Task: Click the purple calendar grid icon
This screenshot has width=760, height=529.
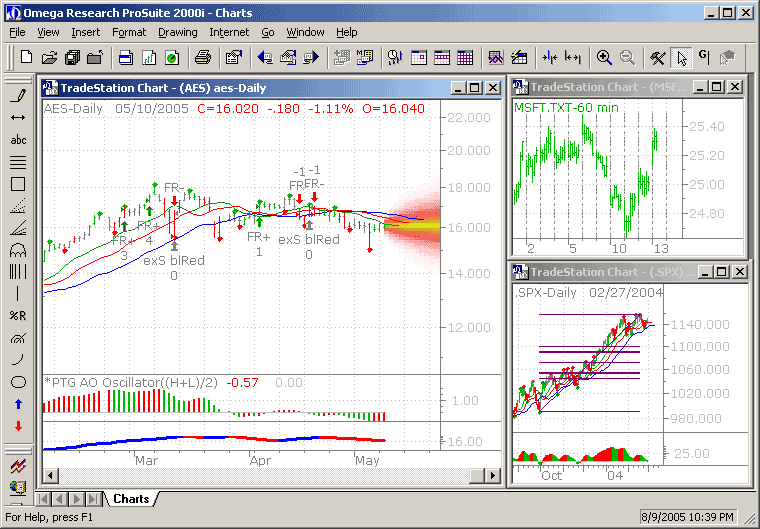Action: pyautogui.click(x=465, y=58)
